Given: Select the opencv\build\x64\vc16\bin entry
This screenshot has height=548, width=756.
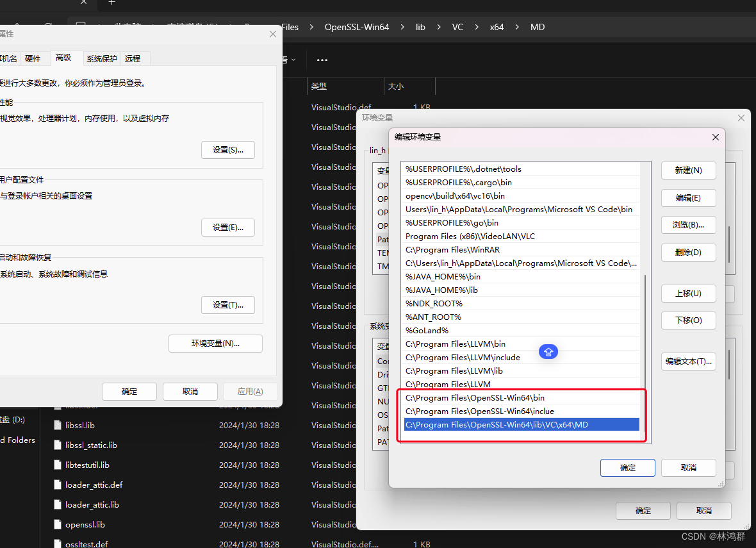Looking at the screenshot, I should click(x=522, y=196).
